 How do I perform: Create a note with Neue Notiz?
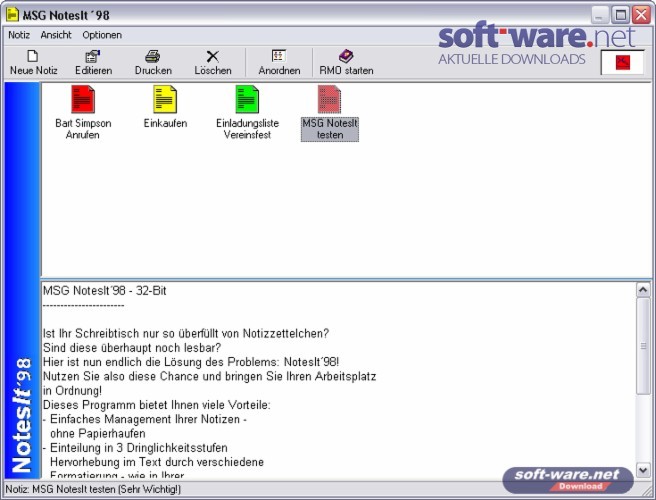[33, 63]
